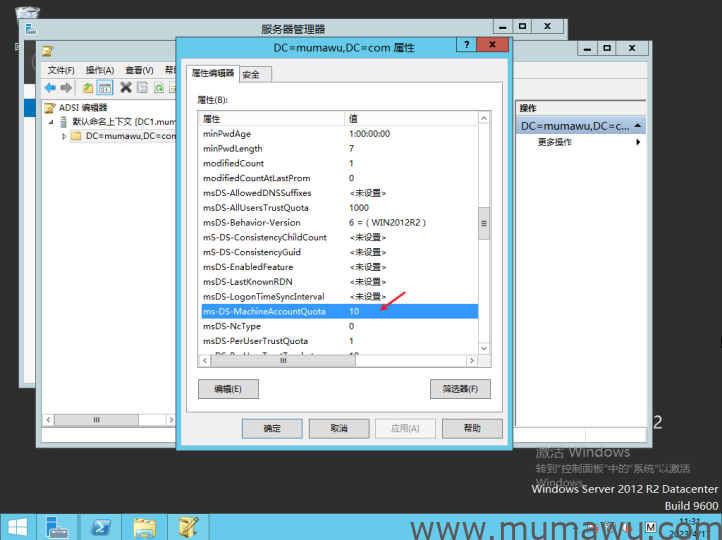The height and width of the screenshot is (540, 722).
Task: Click the black X delete toolbar icon
Action: (x=126, y=88)
